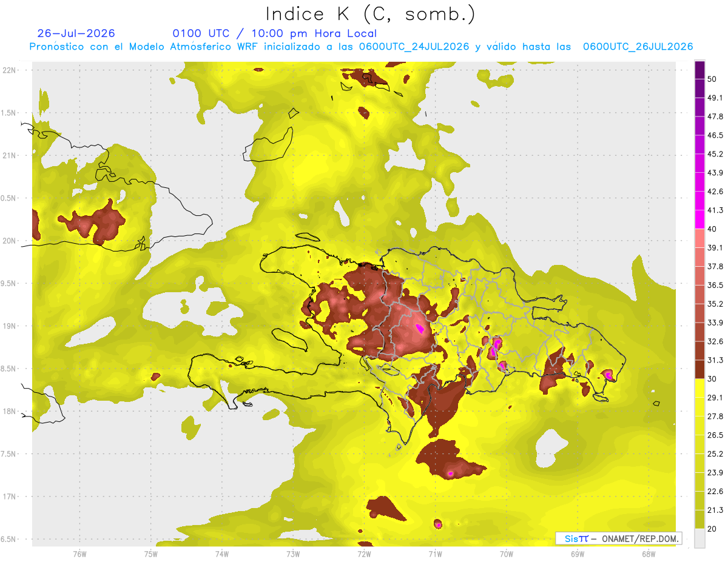
Task: Click the colorbar value "37.8"
Action: [715, 266]
